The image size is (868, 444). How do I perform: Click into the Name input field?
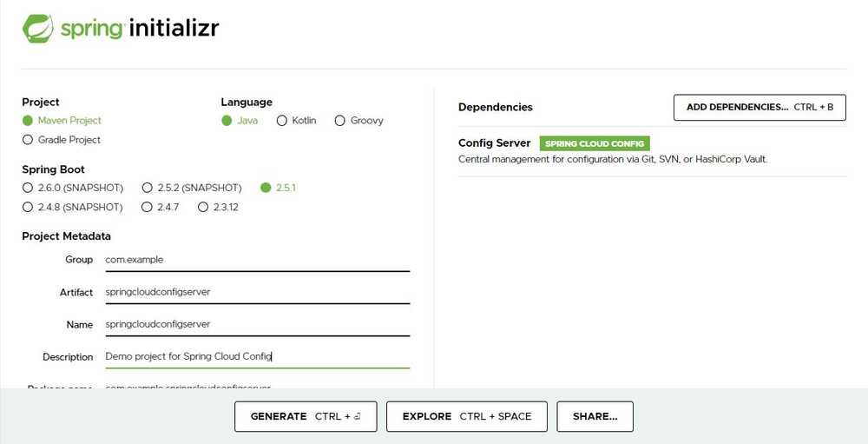click(258, 324)
